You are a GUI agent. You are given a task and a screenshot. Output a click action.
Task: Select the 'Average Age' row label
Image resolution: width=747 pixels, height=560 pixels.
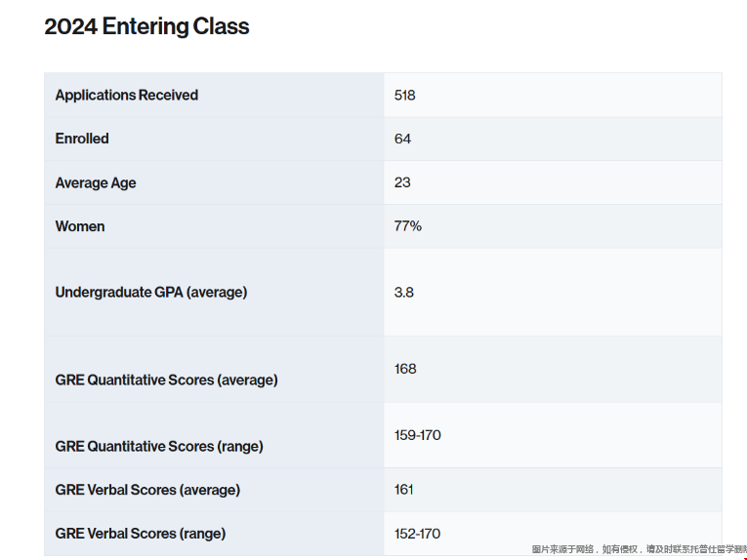tap(96, 182)
